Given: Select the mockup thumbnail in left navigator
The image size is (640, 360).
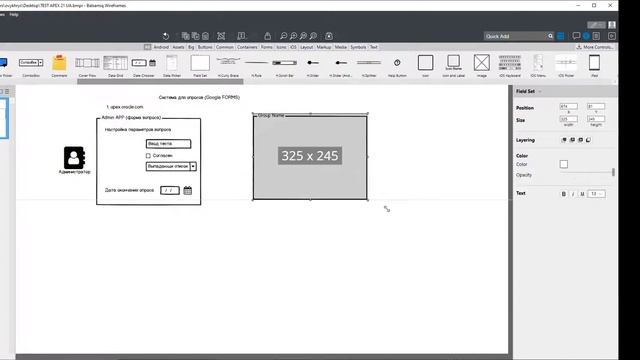Looking at the screenshot, I should coord(4,118).
